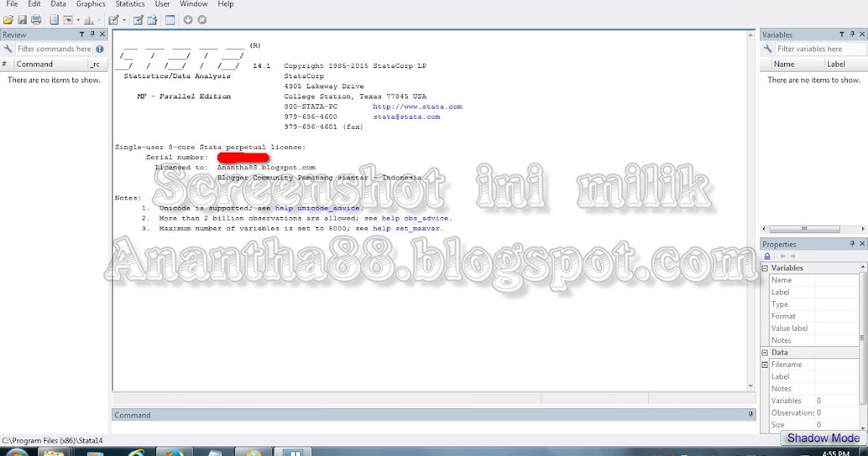This screenshot has height=456, width=868.
Task: Toggle the pin icon on Variables panel
Action: point(852,35)
